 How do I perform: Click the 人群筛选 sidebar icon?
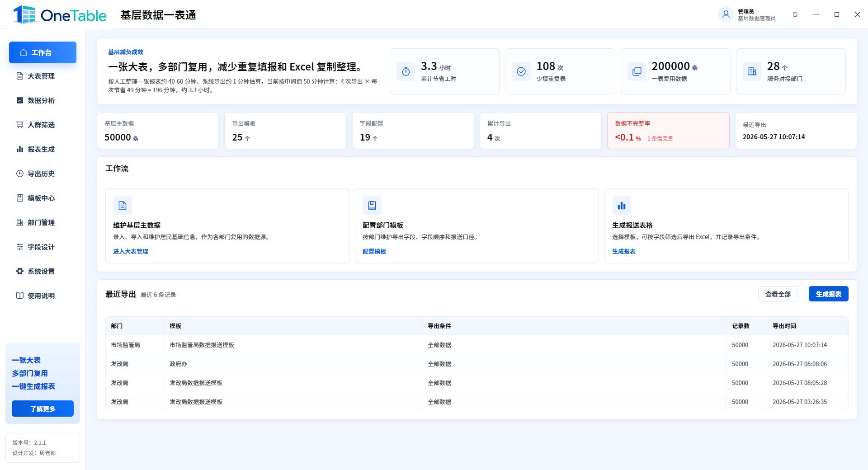pyautogui.click(x=20, y=125)
